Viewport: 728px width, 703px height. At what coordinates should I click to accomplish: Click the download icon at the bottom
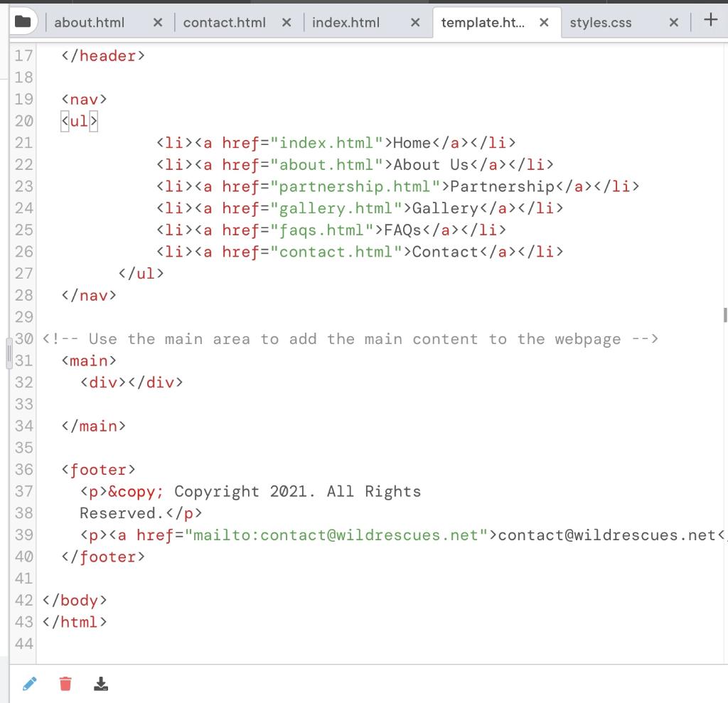point(101,683)
